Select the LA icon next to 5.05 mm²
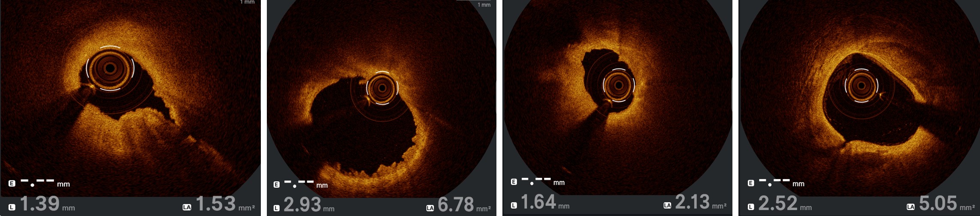 [x=911, y=207]
